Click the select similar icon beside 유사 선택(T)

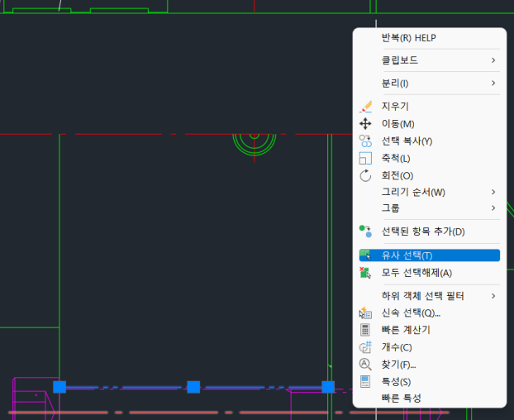(365, 255)
